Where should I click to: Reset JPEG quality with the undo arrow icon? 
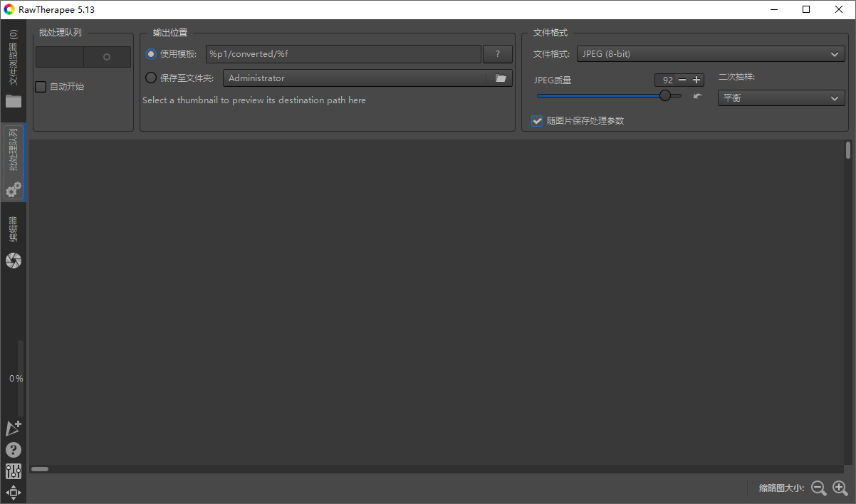tap(697, 96)
